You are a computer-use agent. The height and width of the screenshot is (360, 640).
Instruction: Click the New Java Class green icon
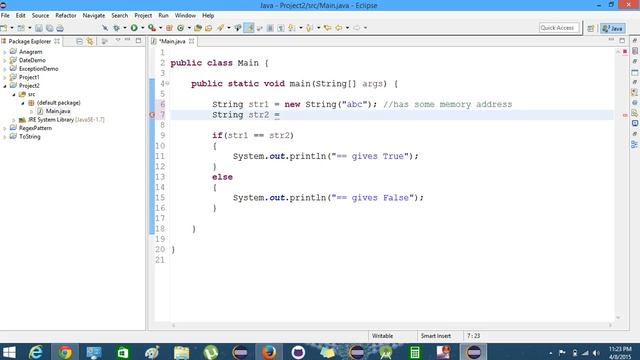180,28
